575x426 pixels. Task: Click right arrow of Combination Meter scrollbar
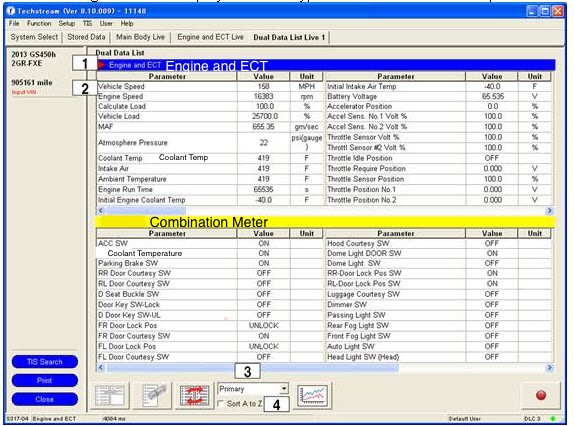click(x=549, y=367)
